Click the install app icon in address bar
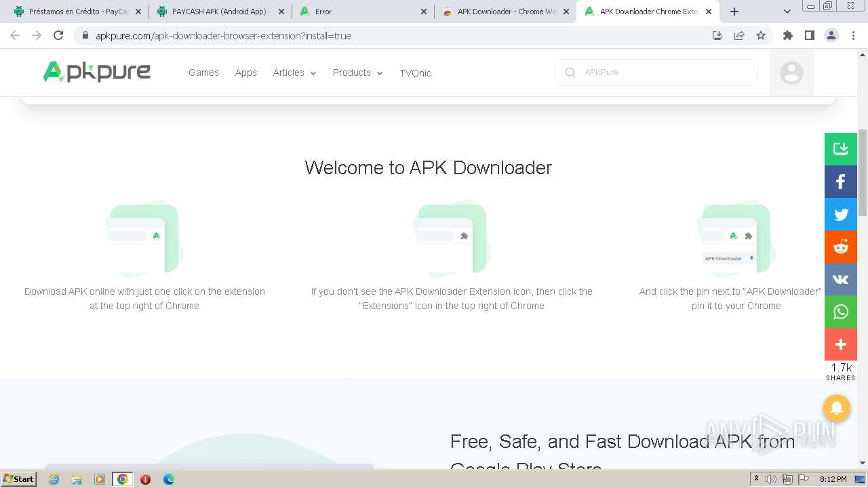 pos(717,35)
